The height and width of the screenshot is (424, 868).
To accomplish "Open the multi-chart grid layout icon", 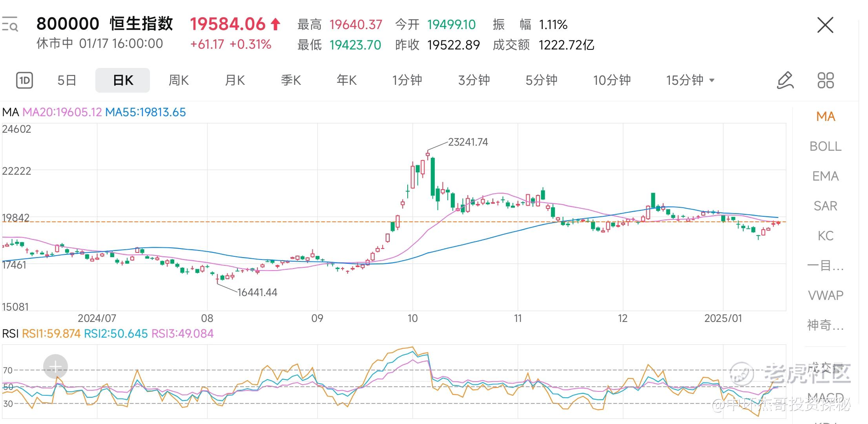I will [x=825, y=80].
